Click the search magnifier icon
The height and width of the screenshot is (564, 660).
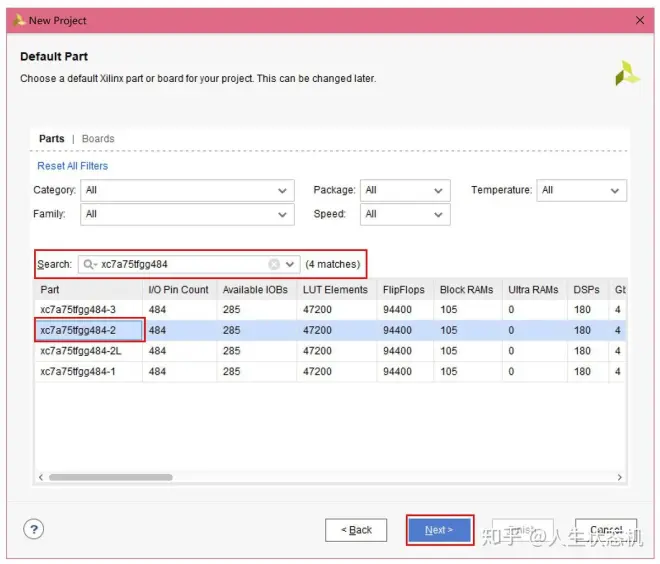pyautogui.click(x=89, y=264)
